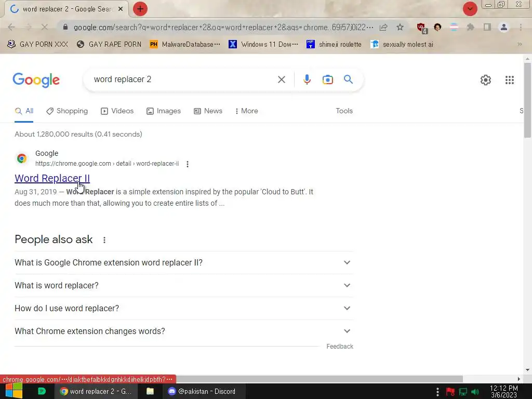Click the vertical scrollbar thumb
Screen dimensions: 532x399
527,100
